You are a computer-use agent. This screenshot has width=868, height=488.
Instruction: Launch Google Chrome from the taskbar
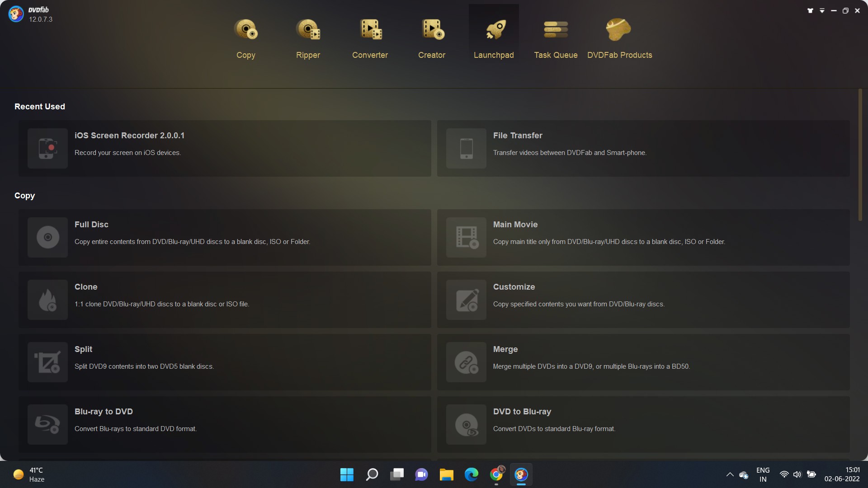(496, 474)
